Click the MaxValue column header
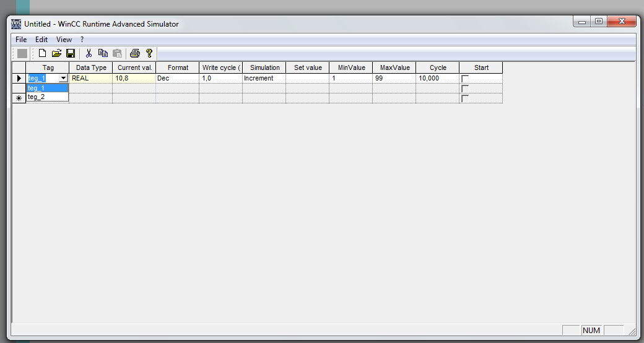 394,67
